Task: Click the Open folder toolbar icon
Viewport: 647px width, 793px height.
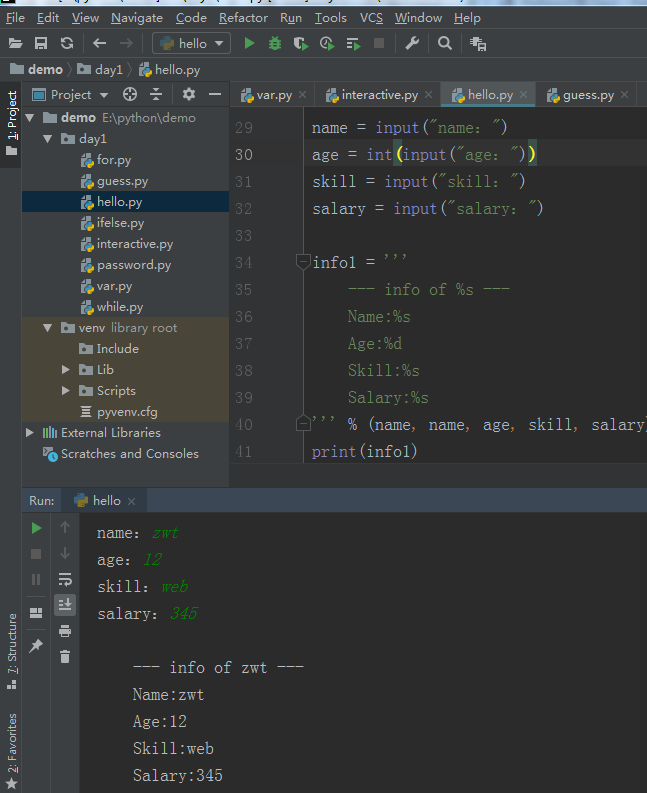Action: pyautogui.click(x=16, y=43)
